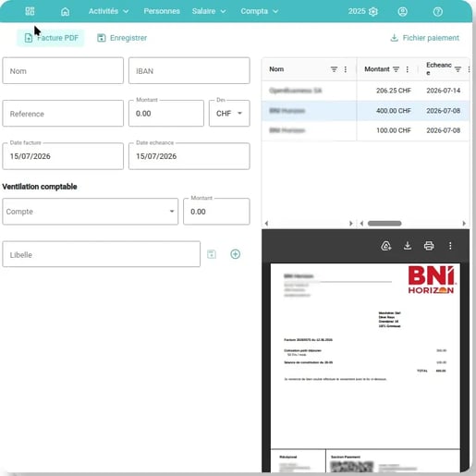Viewport: 476px width, 476px height.
Task: Select the row with 100.00 CHF
Action: click(x=365, y=130)
